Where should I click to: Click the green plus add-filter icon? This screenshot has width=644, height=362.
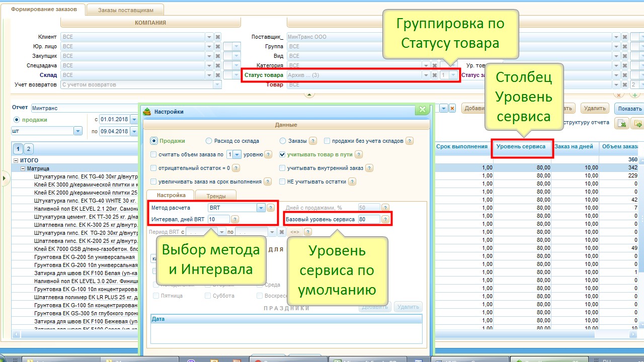click(x=635, y=95)
